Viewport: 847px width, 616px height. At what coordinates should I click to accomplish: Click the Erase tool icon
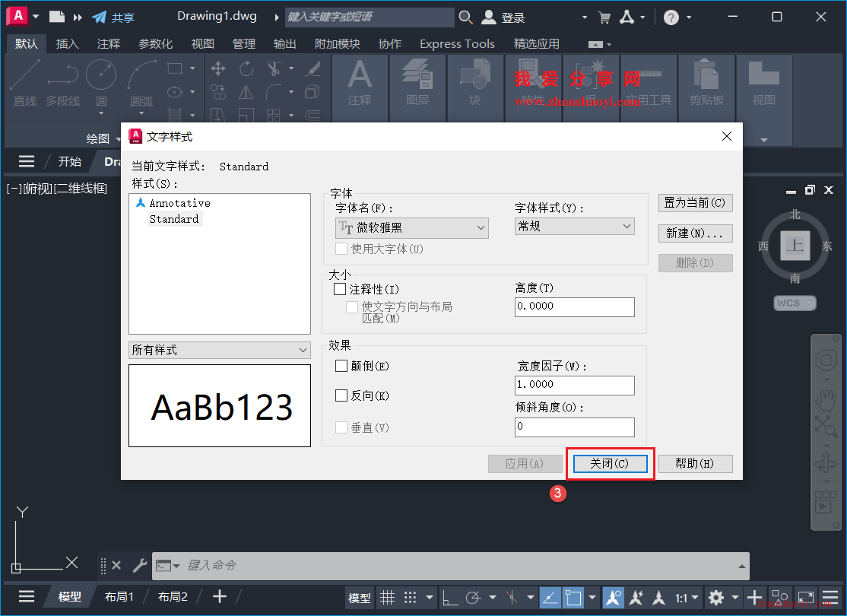[312, 68]
